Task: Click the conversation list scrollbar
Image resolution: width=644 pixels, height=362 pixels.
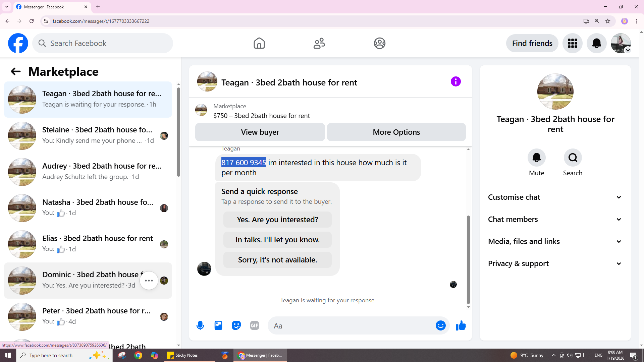Action: tap(178, 132)
